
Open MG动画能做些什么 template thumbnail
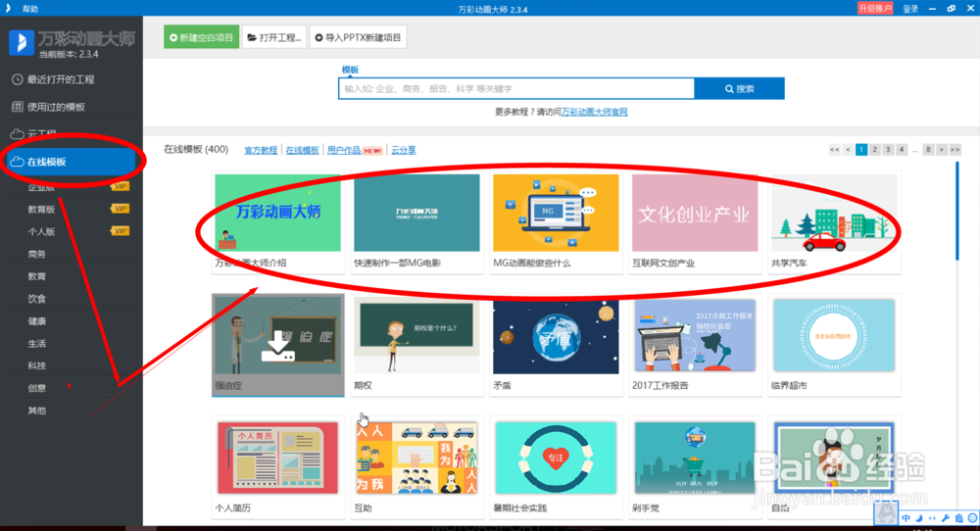556,213
